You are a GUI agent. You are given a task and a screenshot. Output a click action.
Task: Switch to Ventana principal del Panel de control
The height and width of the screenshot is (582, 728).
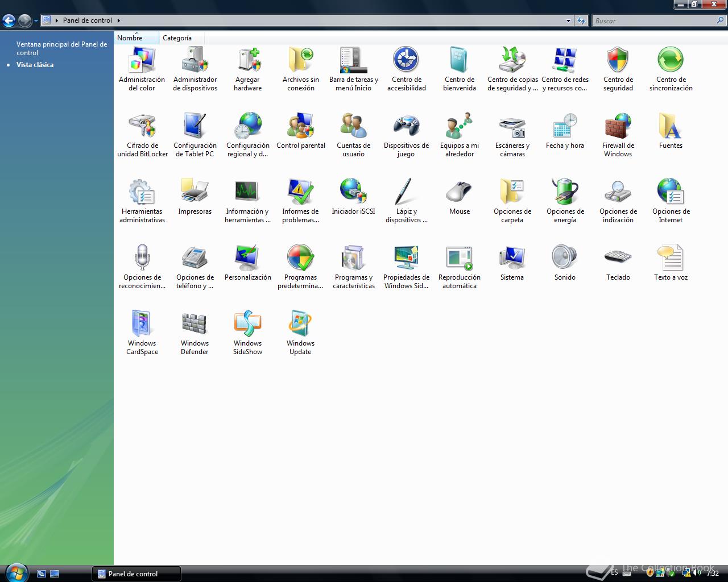(61, 48)
